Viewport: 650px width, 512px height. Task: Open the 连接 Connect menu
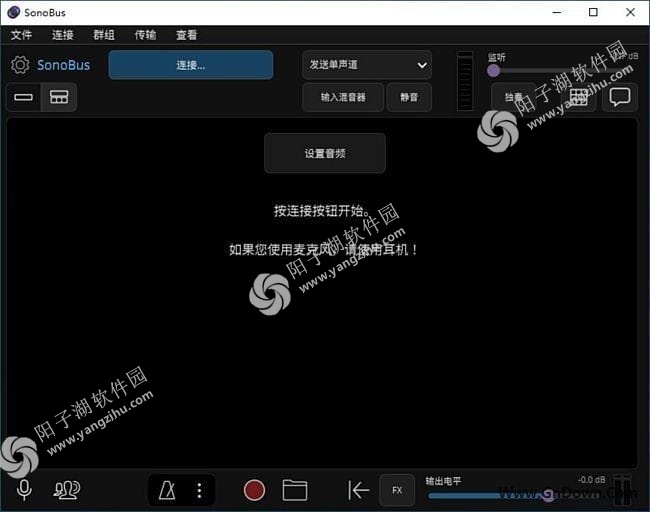point(63,35)
